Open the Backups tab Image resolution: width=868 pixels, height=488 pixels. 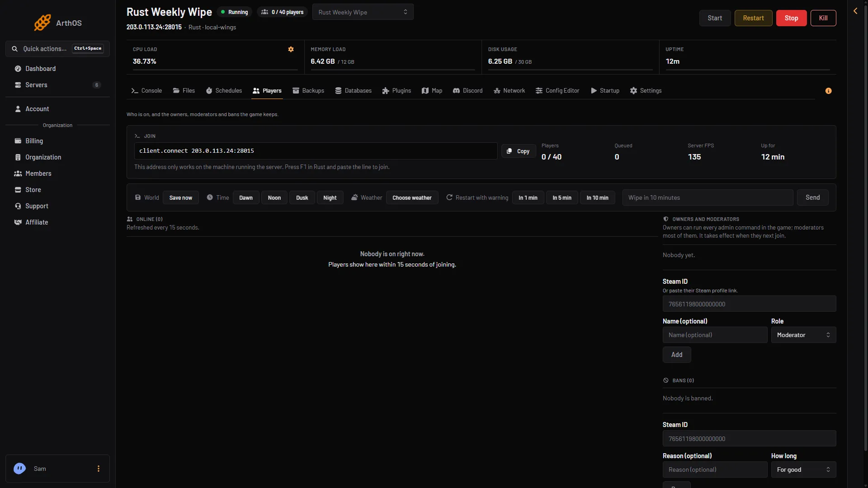point(308,91)
